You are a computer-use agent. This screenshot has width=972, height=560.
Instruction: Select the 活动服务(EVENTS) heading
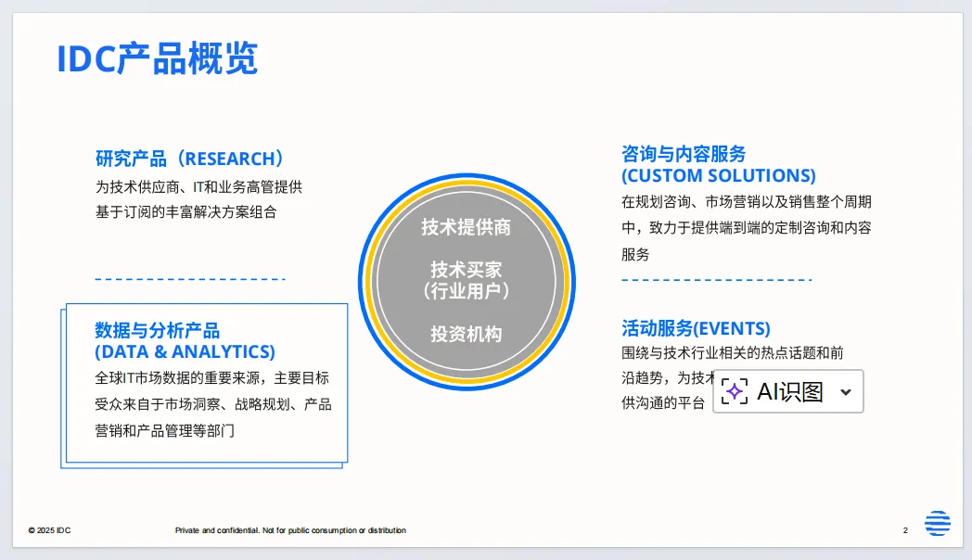click(x=696, y=328)
